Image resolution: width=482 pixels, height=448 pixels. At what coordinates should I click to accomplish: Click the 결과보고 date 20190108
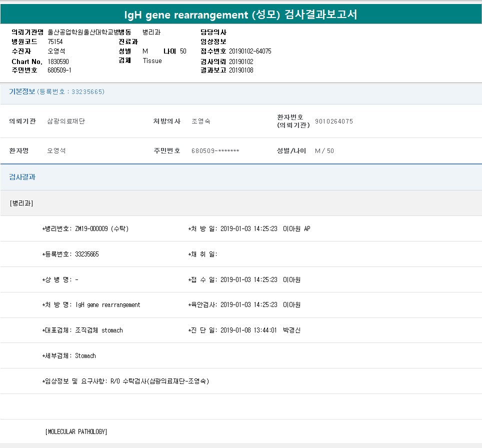click(x=241, y=70)
